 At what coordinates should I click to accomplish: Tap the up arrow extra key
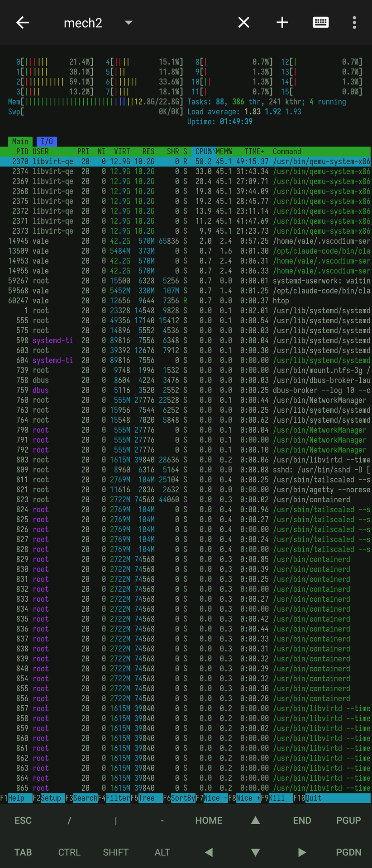(256, 821)
